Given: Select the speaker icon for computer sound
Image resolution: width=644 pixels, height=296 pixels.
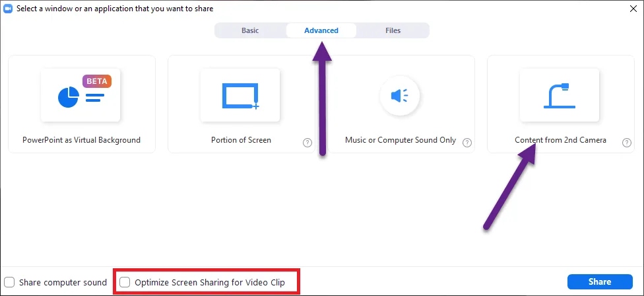Looking at the screenshot, I should tap(400, 96).
